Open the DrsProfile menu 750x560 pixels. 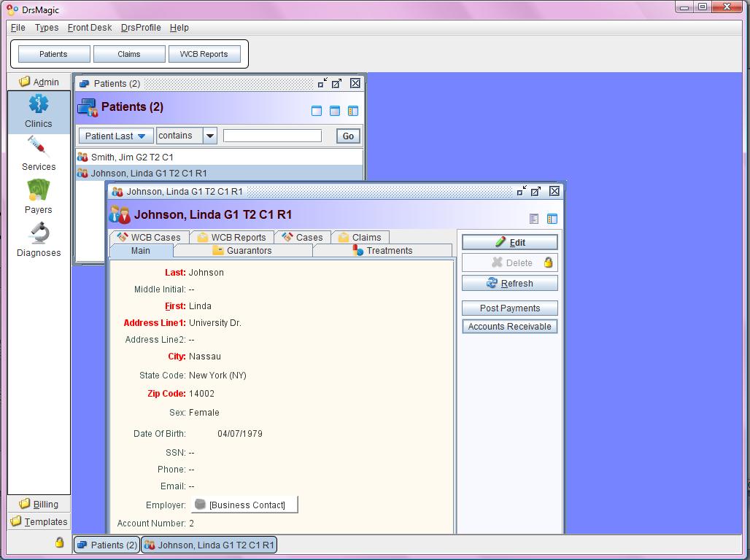(141, 27)
